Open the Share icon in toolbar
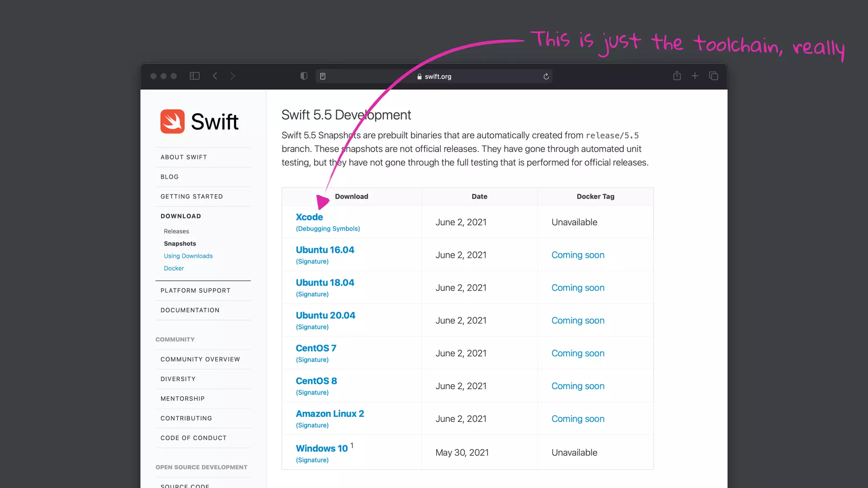Screen dimensions: 868x488 677,75
